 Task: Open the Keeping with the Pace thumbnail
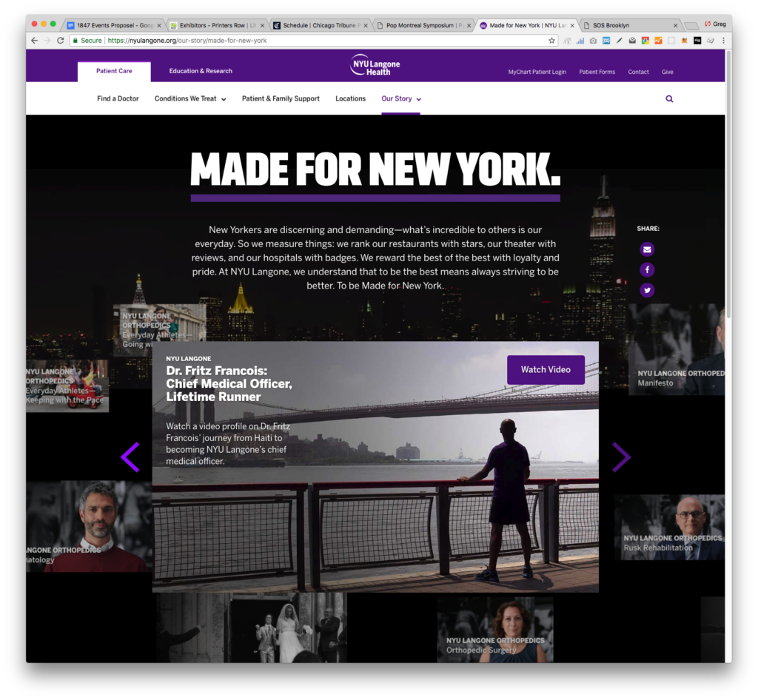[67, 386]
